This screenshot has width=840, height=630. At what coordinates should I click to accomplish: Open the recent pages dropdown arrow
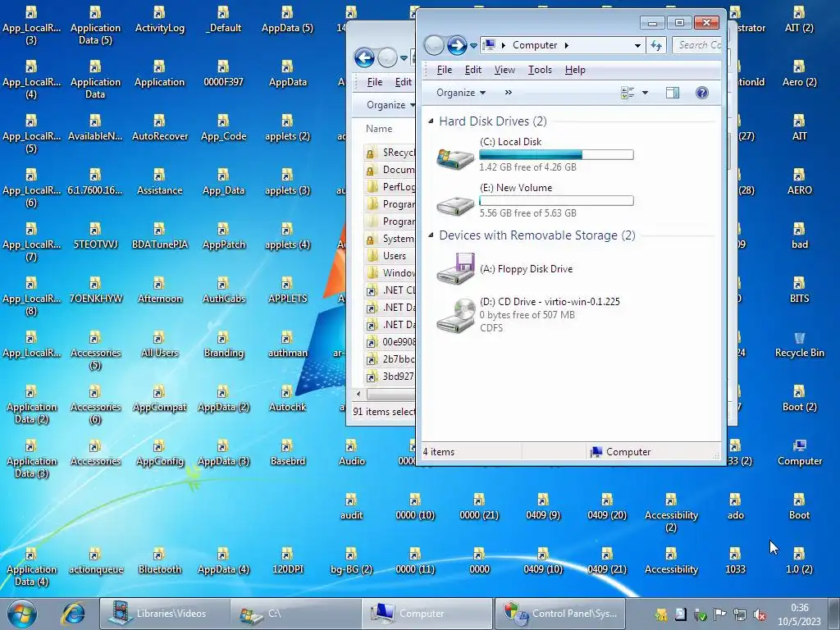point(473,46)
